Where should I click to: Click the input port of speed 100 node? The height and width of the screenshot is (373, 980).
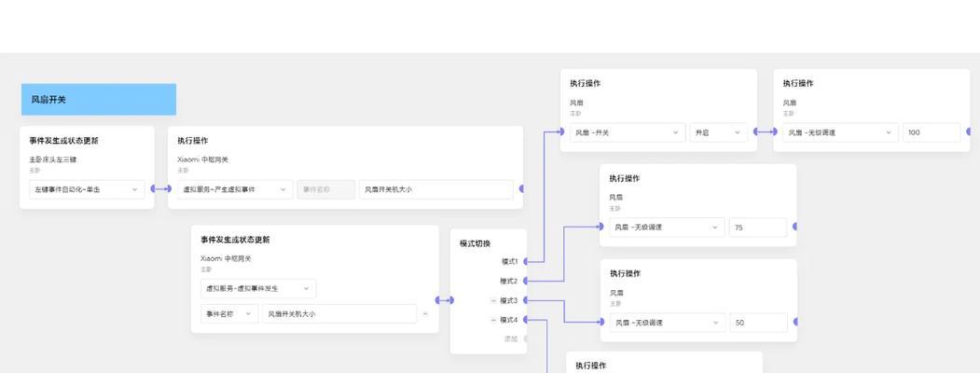click(774, 131)
